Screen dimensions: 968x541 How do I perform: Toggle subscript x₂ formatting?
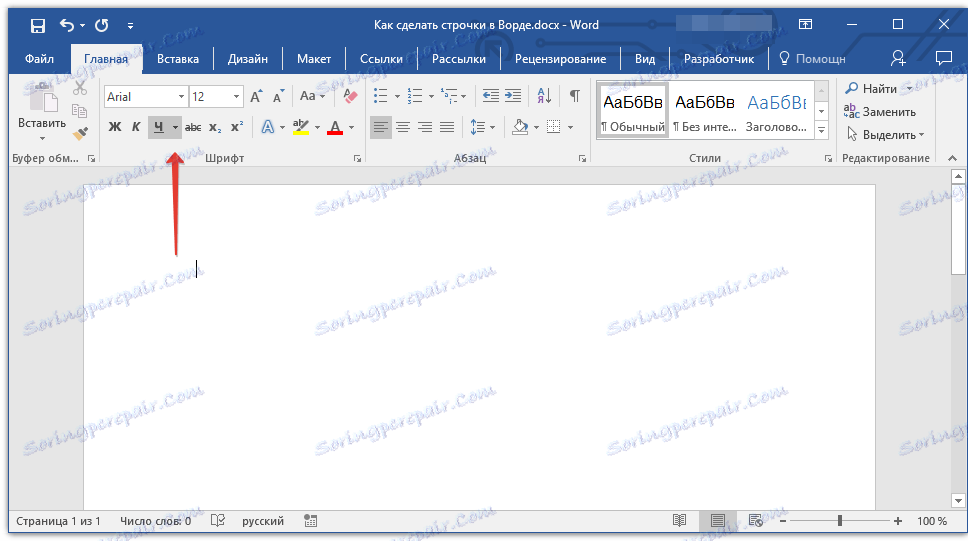(x=215, y=127)
